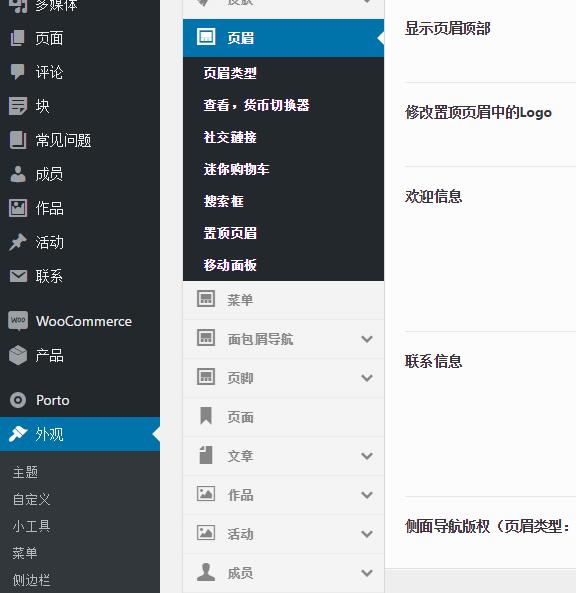This screenshot has height=593, width=576.
Task: Open the WooCommerce woo icon
Action: (18, 321)
